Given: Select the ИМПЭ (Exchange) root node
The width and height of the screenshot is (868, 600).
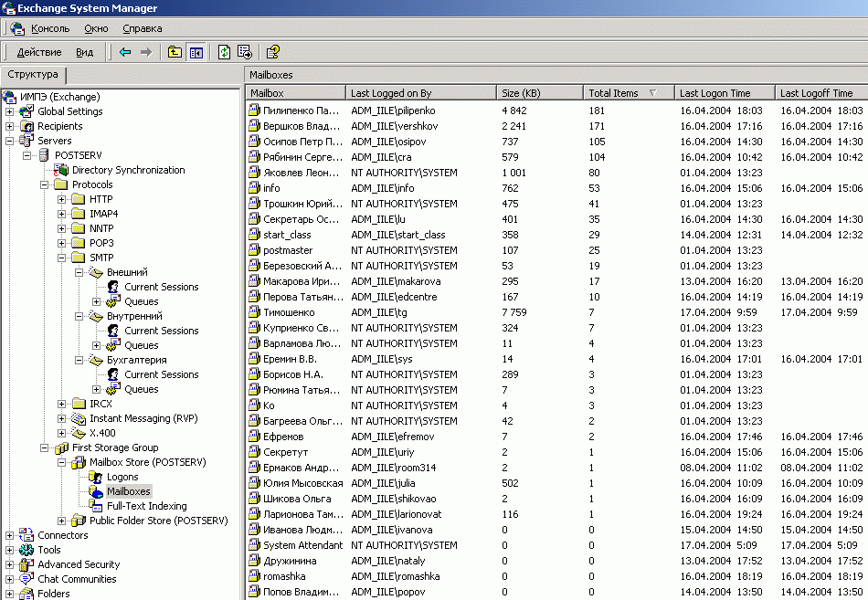Looking at the screenshot, I should coord(59,97).
